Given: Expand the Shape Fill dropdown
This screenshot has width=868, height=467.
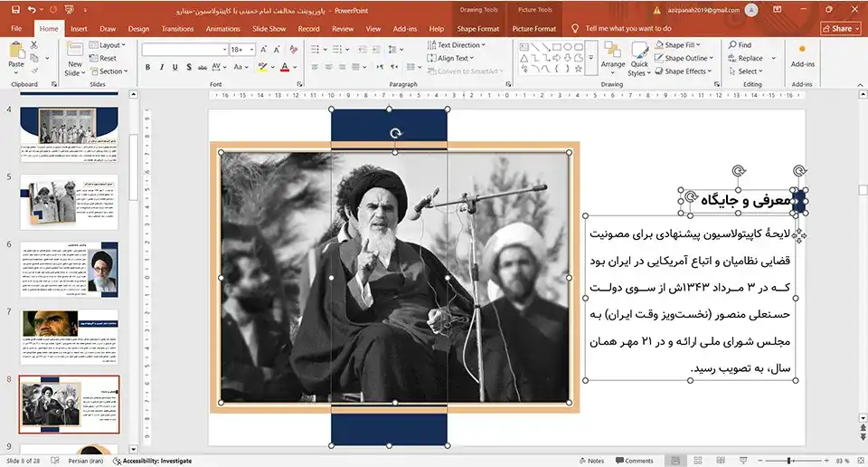Looking at the screenshot, I should (677, 45).
